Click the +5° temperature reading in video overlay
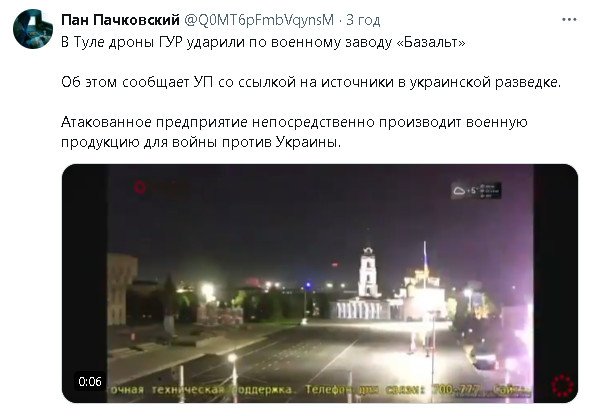 [472, 191]
